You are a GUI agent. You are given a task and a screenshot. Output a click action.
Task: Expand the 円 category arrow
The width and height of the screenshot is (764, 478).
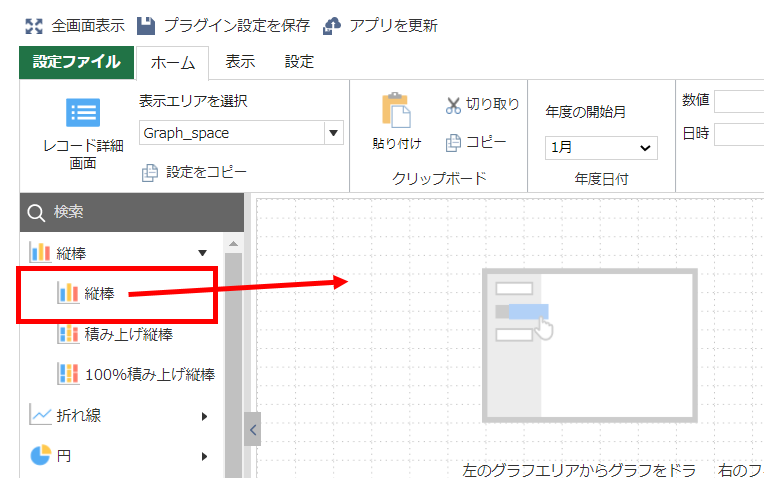click(x=204, y=457)
